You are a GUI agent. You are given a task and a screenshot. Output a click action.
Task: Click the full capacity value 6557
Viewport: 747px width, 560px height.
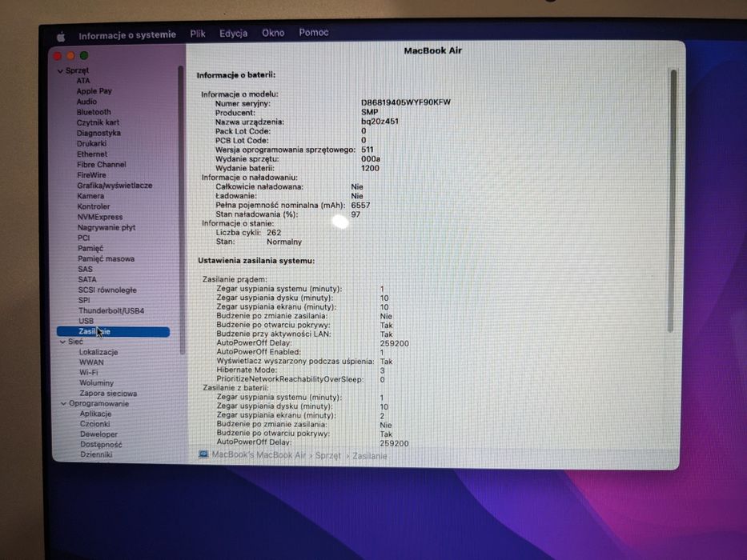360,206
